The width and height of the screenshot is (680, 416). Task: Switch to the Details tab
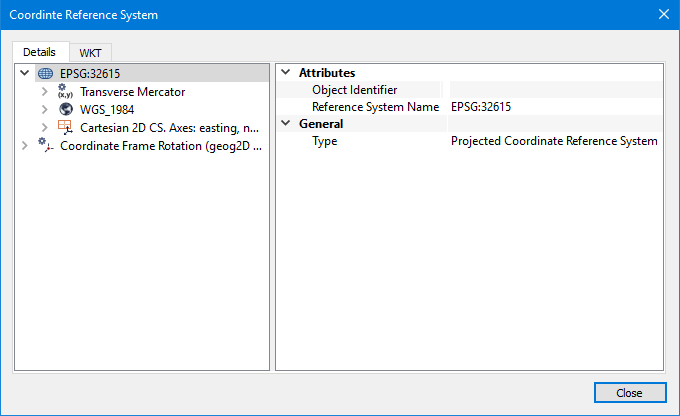point(39,52)
